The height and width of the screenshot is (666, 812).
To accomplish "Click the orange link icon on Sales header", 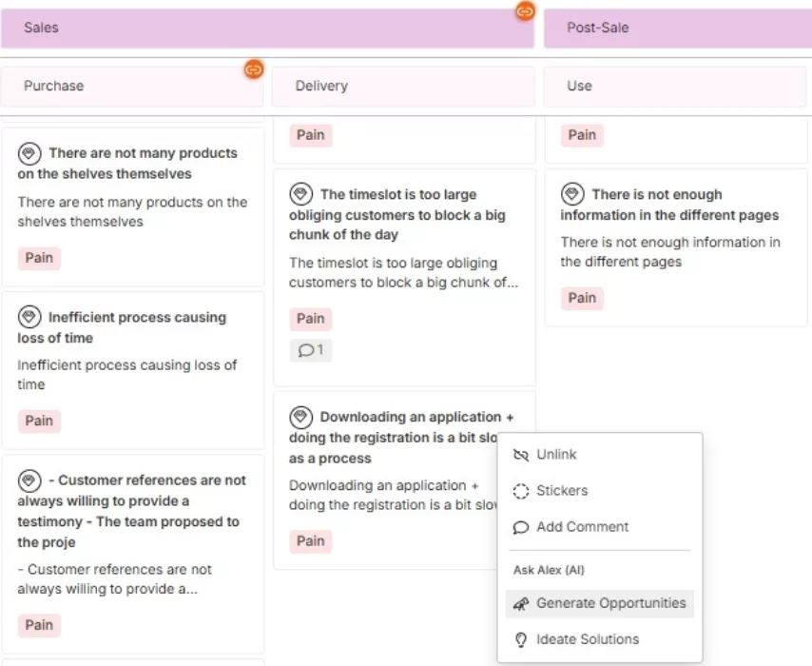I will pyautogui.click(x=525, y=11).
